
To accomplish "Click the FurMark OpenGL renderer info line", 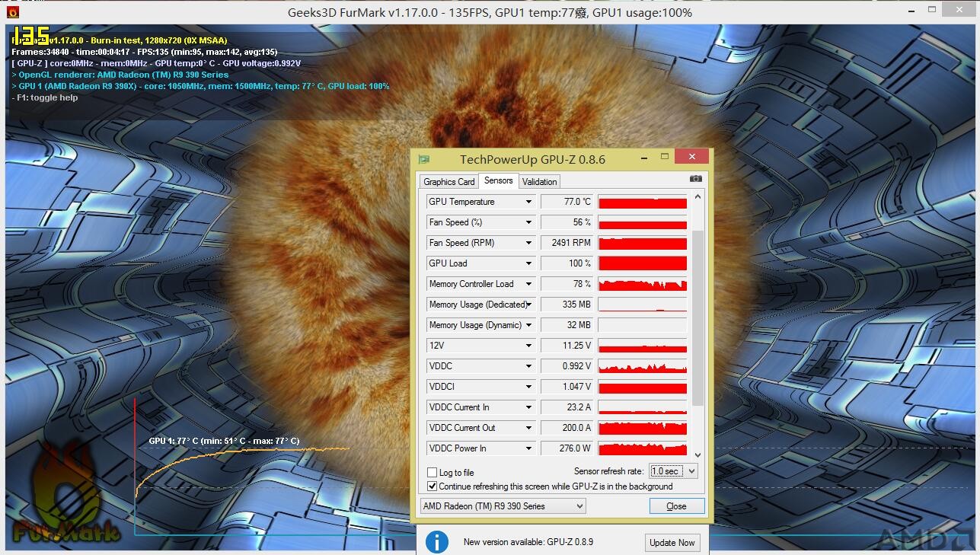I will pos(120,75).
